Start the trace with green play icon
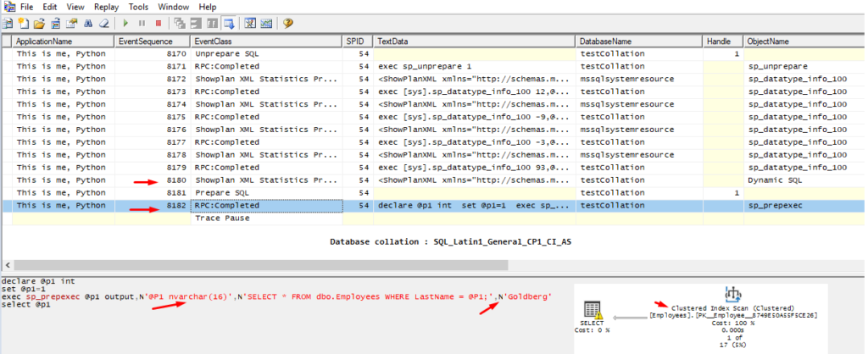The height and width of the screenshot is (354, 868). (125, 23)
